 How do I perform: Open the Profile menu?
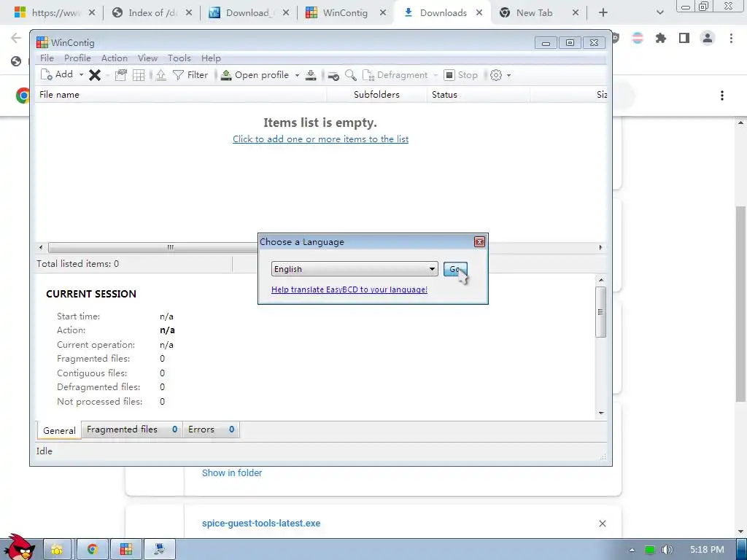click(x=77, y=58)
